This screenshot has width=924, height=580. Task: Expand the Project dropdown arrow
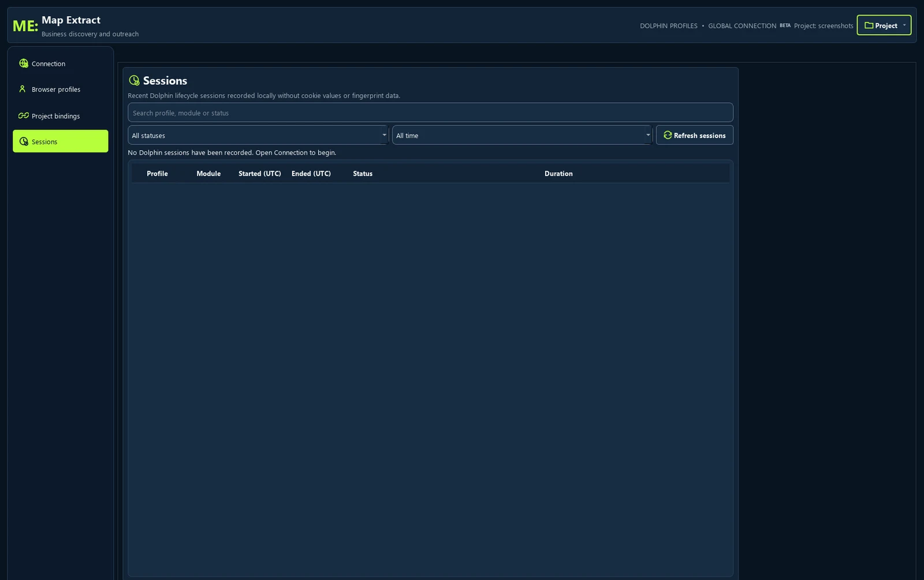click(x=904, y=25)
